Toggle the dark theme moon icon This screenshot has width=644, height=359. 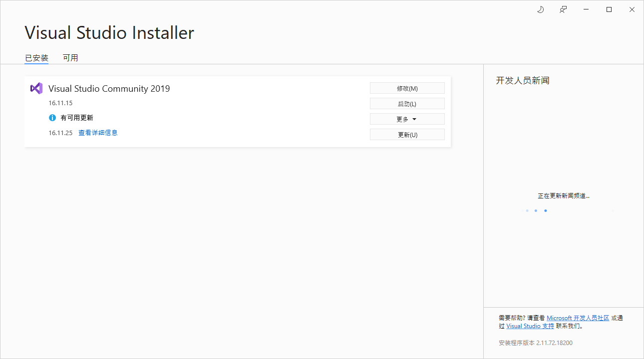pyautogui.click(x=540, y=9)
